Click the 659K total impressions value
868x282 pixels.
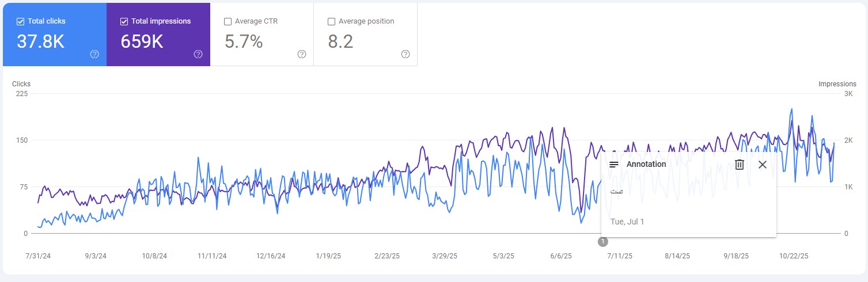142,42
